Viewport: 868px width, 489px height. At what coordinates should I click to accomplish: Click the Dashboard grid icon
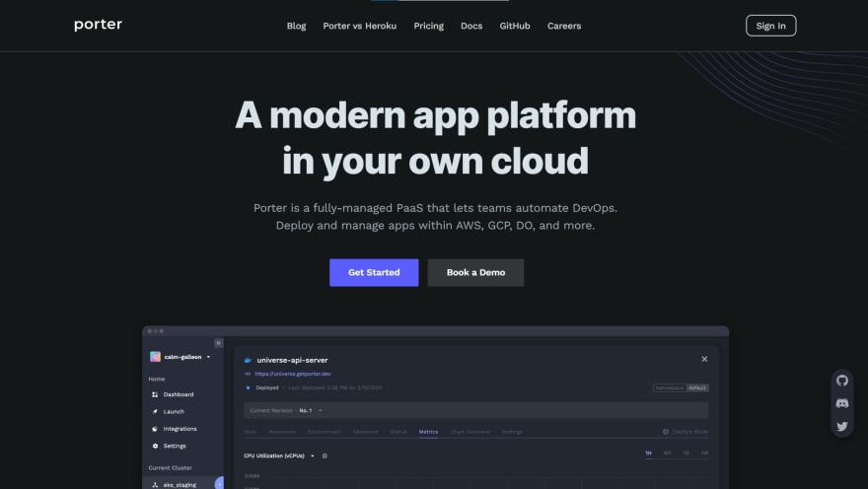(x=155, y=394)
